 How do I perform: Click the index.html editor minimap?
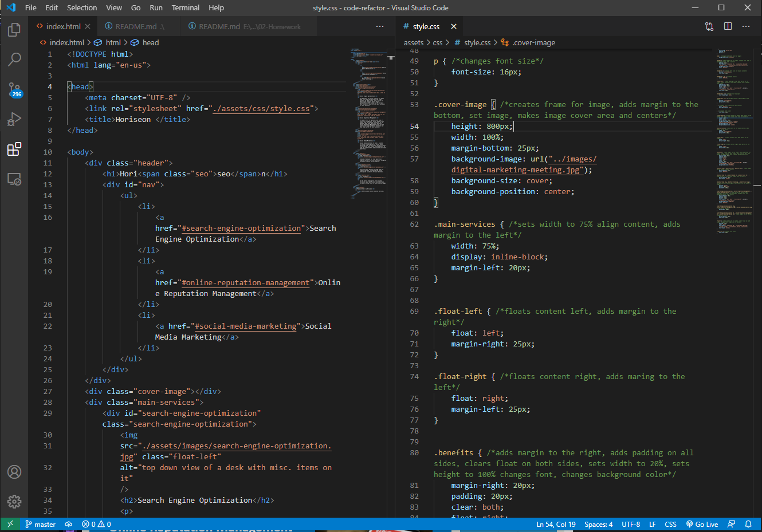pyautogui.click(x=368, y=123)
